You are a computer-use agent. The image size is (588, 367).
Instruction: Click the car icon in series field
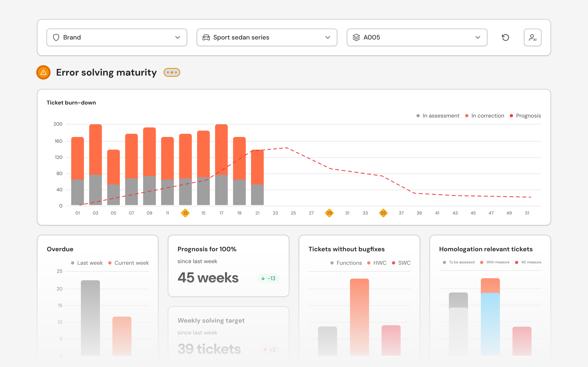point(206,37)
